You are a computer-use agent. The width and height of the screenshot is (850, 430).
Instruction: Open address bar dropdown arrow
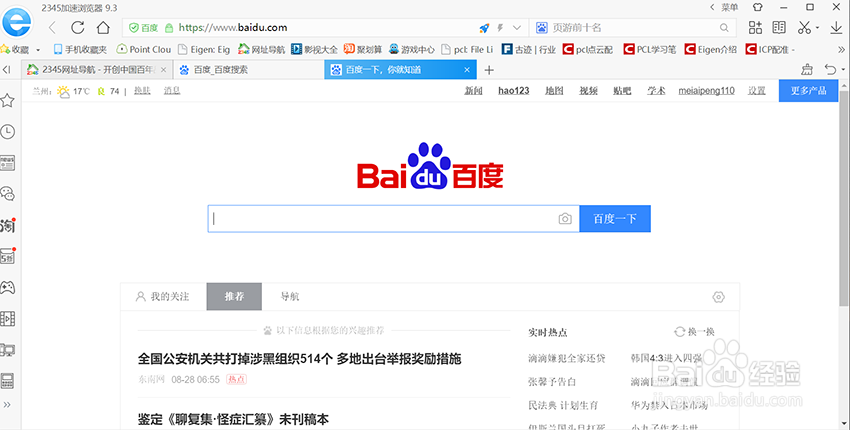[517, 28]
